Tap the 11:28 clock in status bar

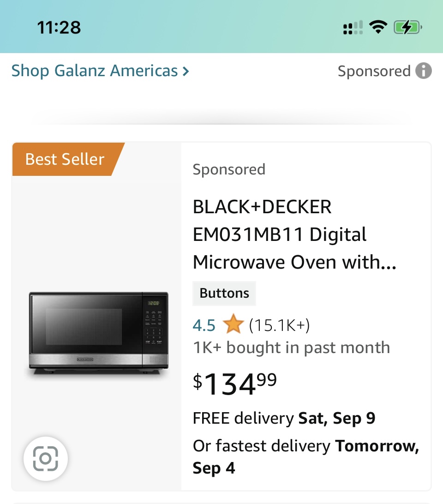coord(59,28)
